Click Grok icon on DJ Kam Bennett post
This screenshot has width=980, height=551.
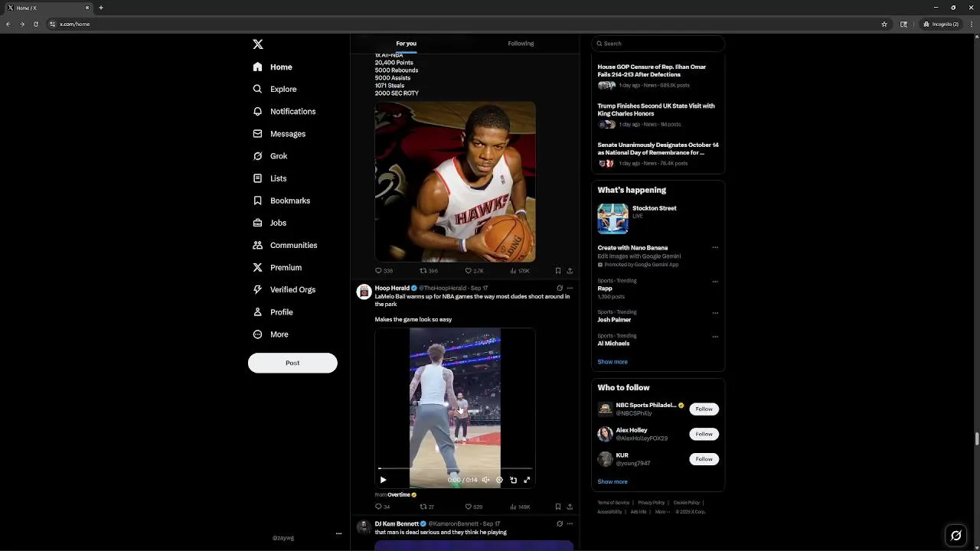[x=560, y=524]
